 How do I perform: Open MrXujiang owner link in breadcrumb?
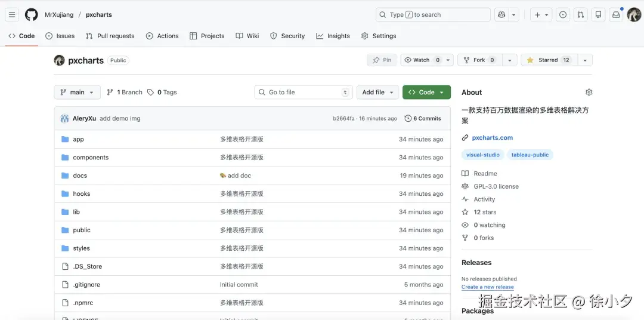59,15
